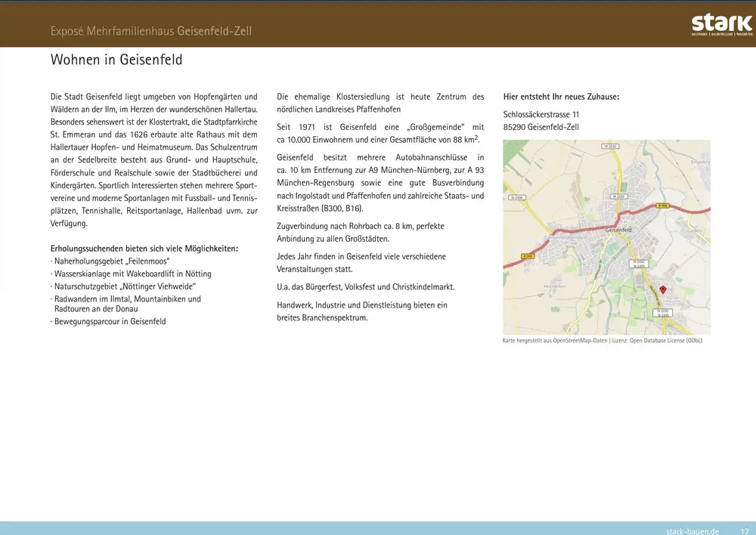Click 'U.a. das Bürgerfest, Volksfest und Christkindelmarkt.'

coord(366,287)
